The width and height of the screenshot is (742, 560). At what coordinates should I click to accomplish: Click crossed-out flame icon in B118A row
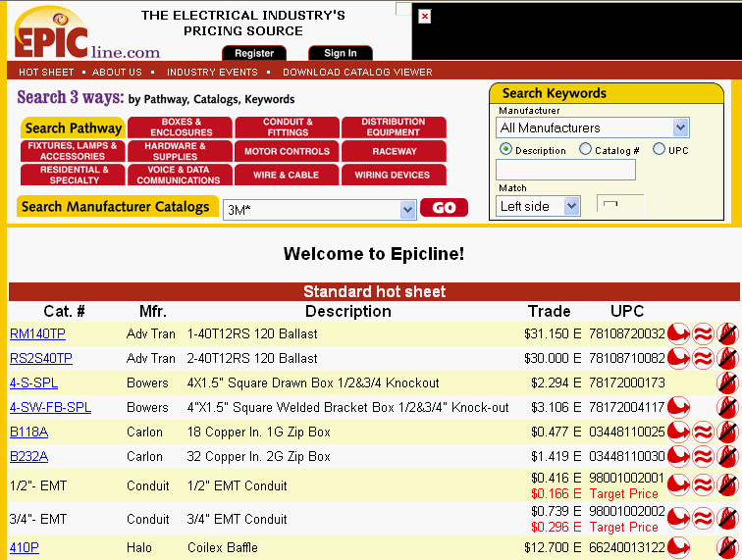coord(728,432)
